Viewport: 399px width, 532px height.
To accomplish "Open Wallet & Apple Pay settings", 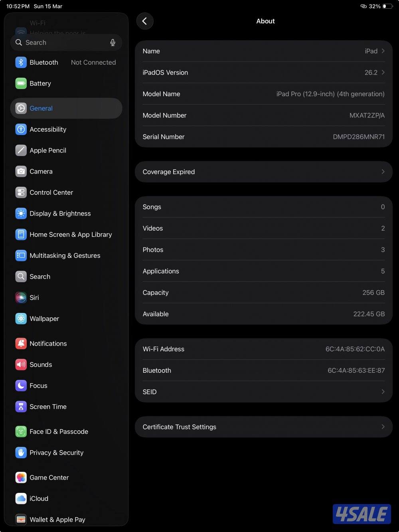I will (x=57, y=519).
